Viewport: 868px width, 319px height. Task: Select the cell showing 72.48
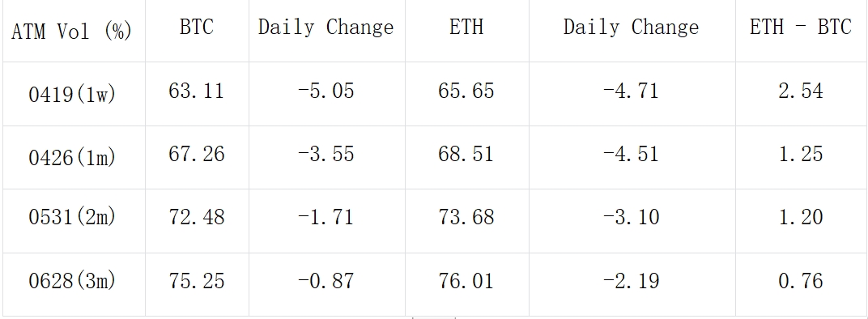click(197, 221)
